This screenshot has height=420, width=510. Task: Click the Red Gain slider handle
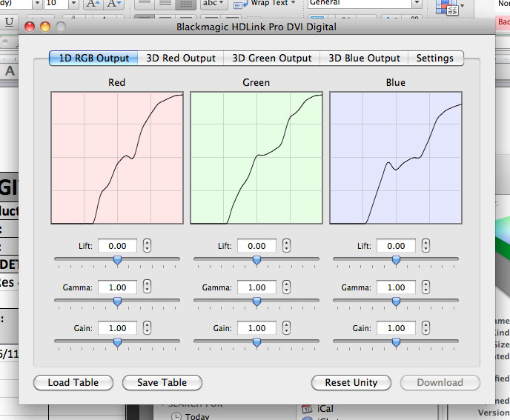[117, 342]
